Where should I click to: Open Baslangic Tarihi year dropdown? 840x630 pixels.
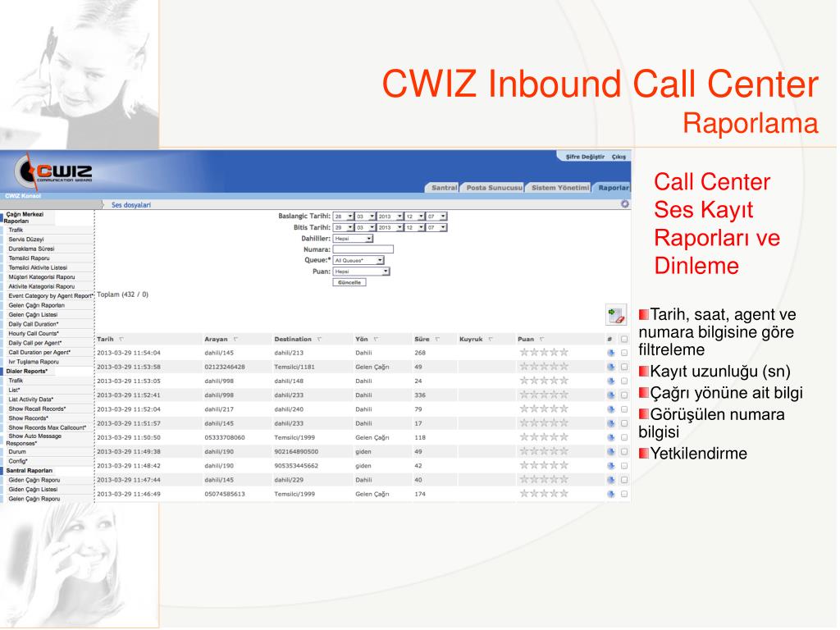point(390,217)
